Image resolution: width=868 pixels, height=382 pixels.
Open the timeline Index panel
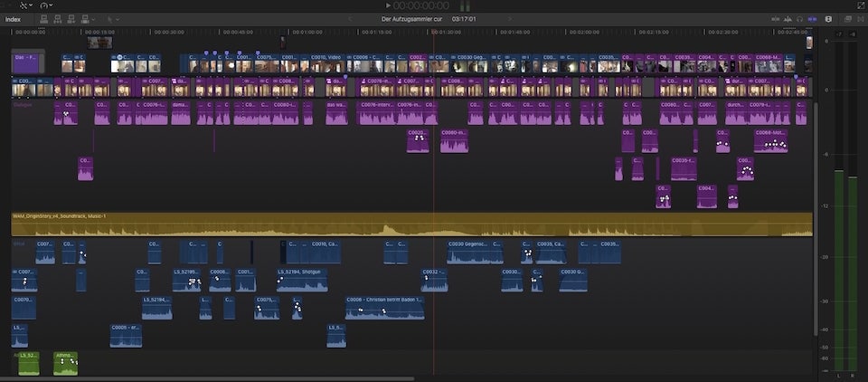coord(13,19)
